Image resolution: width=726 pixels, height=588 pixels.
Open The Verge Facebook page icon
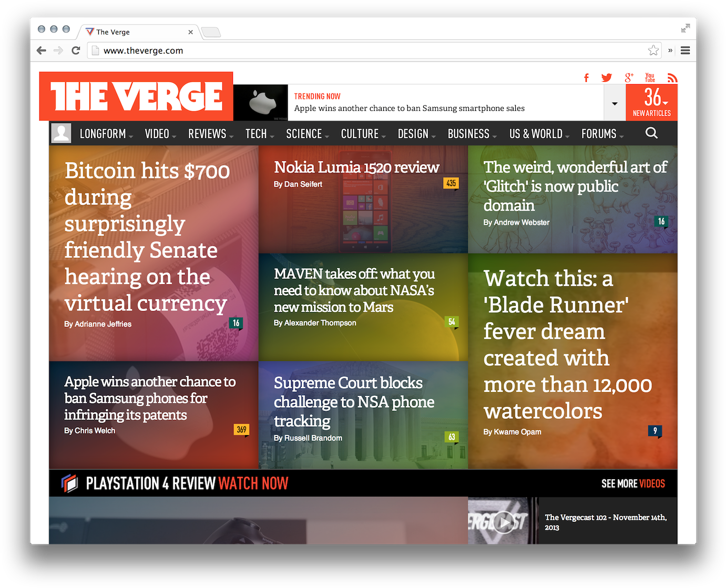pos(586,78)
